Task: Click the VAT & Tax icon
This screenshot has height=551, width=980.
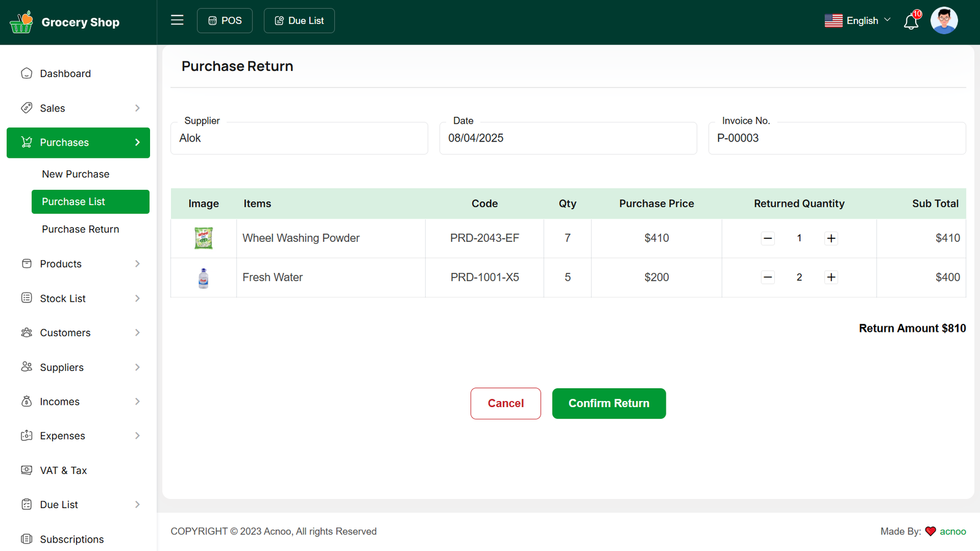Action: pyautogui.click(x=26, y=470)
